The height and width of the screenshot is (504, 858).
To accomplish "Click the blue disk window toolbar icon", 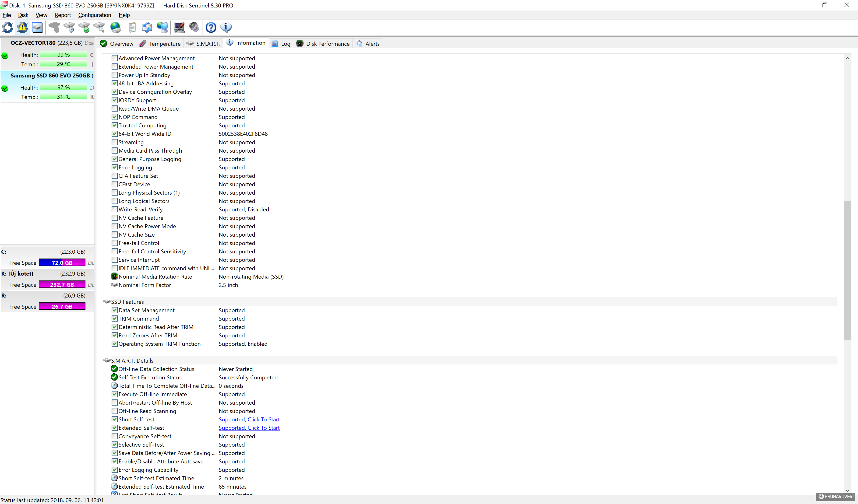I will point(37,27).
